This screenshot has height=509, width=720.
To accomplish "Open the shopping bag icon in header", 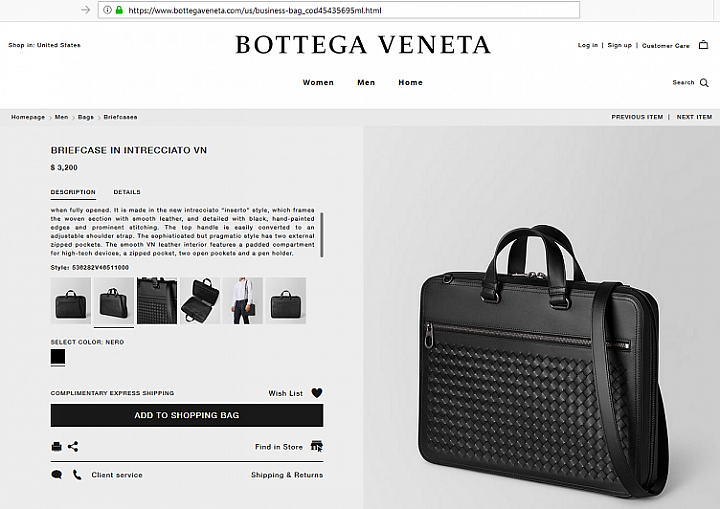I will (703, 45).
